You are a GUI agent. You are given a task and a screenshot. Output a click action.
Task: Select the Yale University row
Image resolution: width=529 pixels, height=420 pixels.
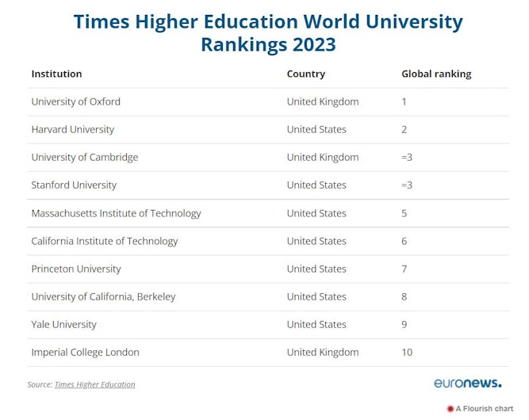pos(268,325)
